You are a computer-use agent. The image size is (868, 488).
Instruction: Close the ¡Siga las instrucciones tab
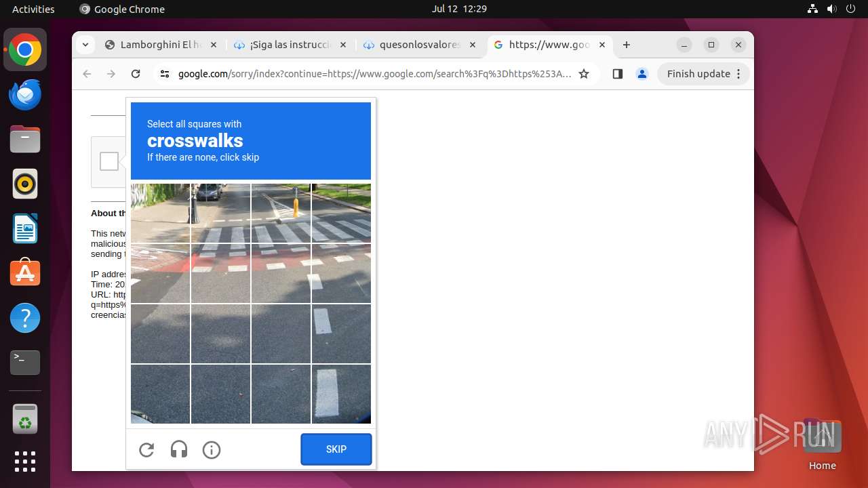pos(342,45)
